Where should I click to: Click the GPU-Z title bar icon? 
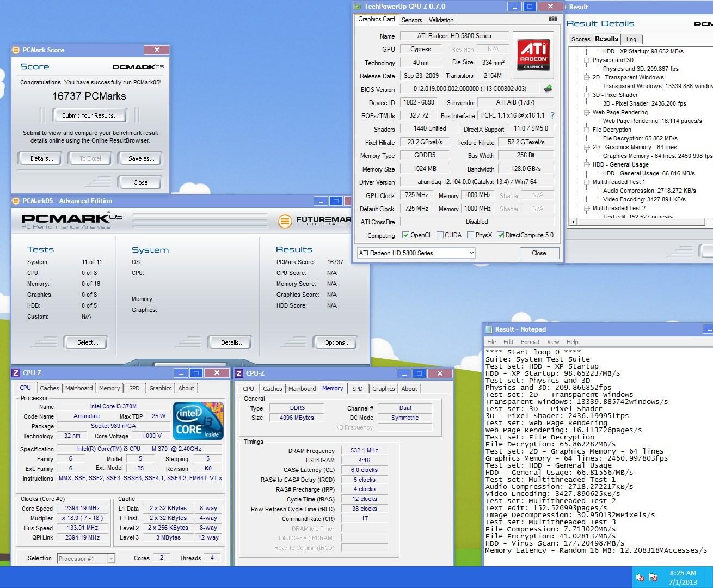tap(358, 7)
